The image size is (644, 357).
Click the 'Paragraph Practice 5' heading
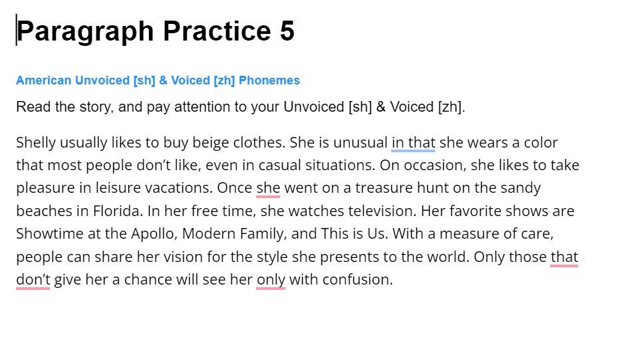pos(155,31)
